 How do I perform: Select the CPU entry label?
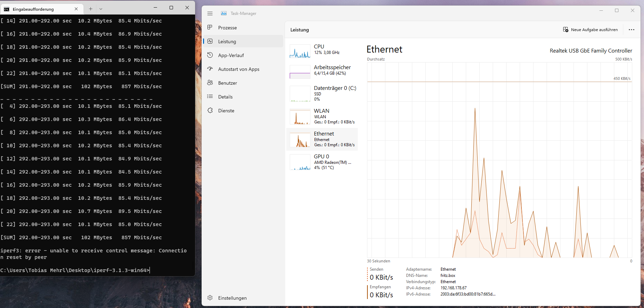pos(319,46)
